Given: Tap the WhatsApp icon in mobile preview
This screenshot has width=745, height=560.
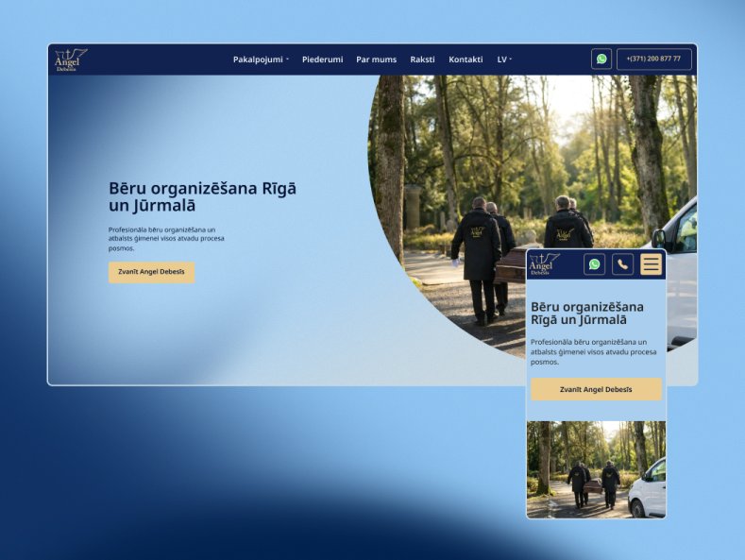Looking at the screenshot, I should [x=594, y=264].
